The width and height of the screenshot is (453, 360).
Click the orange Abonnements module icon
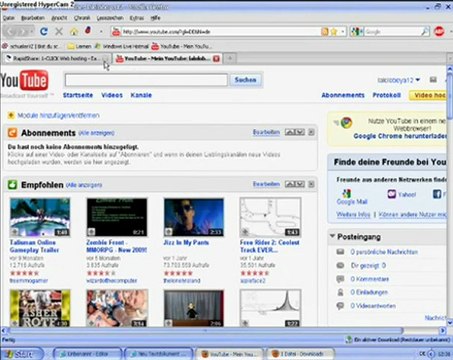tap(12, 133)
